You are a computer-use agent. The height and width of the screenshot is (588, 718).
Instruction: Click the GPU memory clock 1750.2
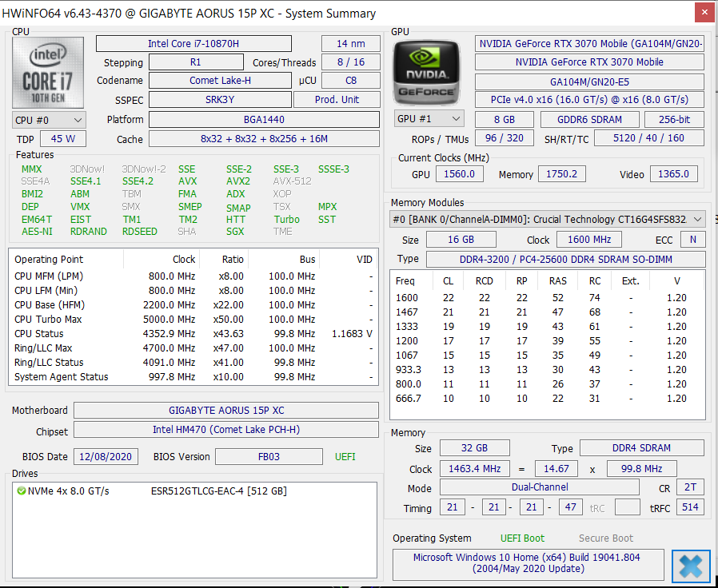click(x=562, y=174)
